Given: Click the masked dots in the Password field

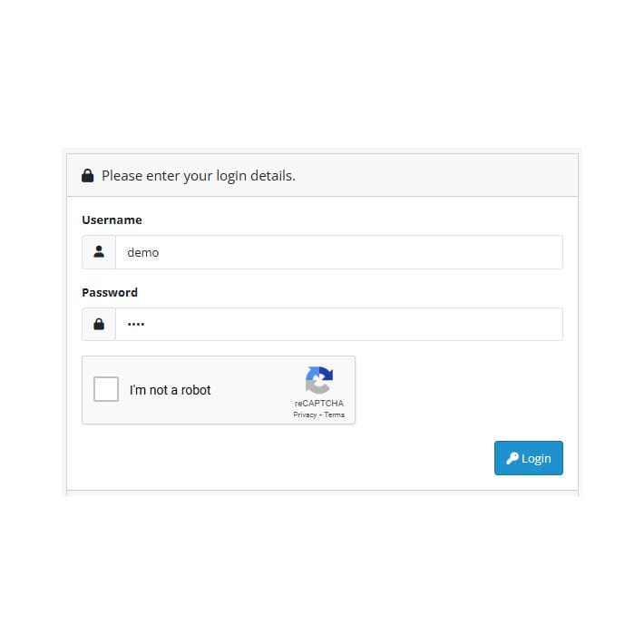Looking at the screenshot, I should (x=136, y=324).
